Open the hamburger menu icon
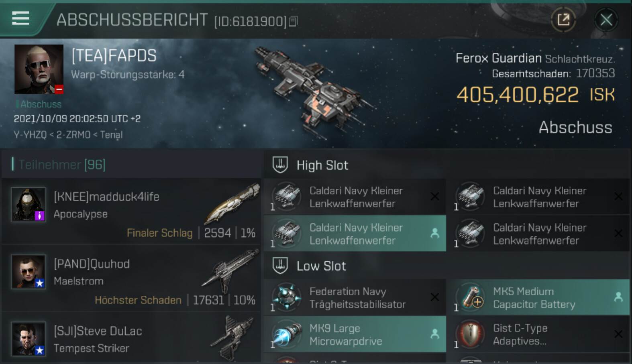This screenshot has height=364, width=632. pyautogui.click(x=20, y=18)
